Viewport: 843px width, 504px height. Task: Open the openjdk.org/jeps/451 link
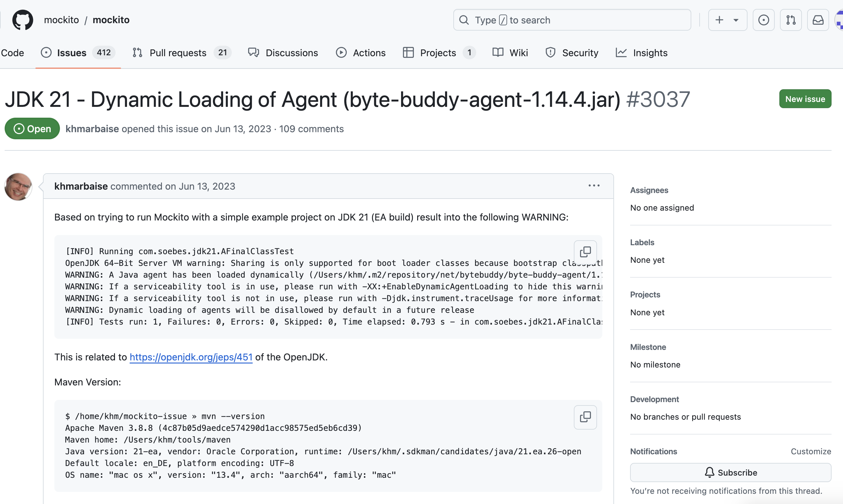(191, 357)
